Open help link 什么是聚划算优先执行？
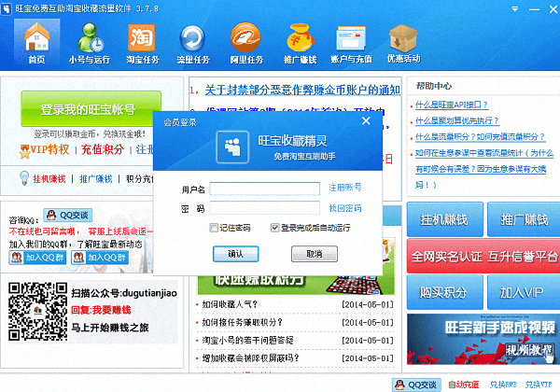This screenshot has height=392, width=560. 456,120
